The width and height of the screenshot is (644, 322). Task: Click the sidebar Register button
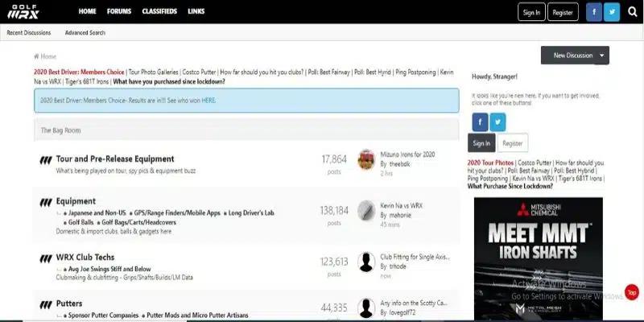513,143
